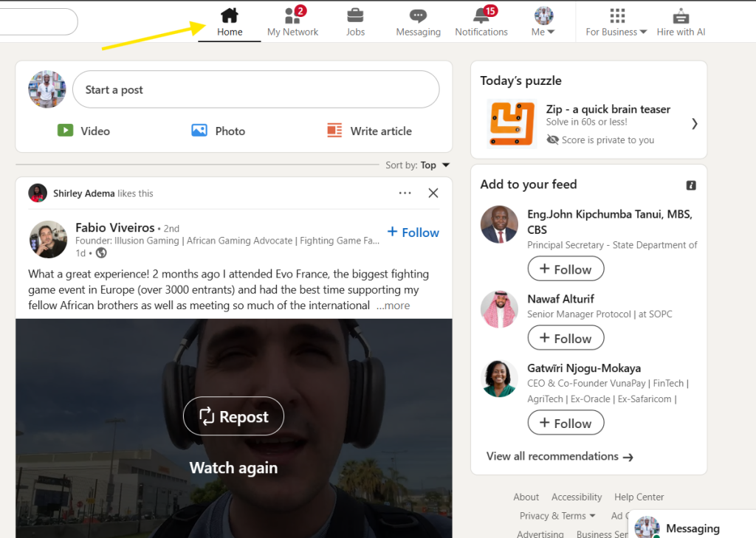
Task: Click Watch again on the video
Action: (233, 468)
